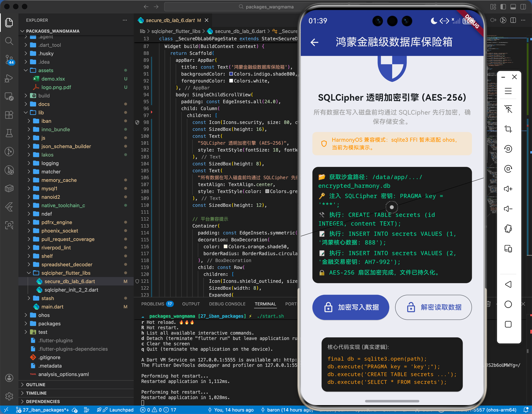Open the Extensions view
532x414 pixels.
point(9,115)
